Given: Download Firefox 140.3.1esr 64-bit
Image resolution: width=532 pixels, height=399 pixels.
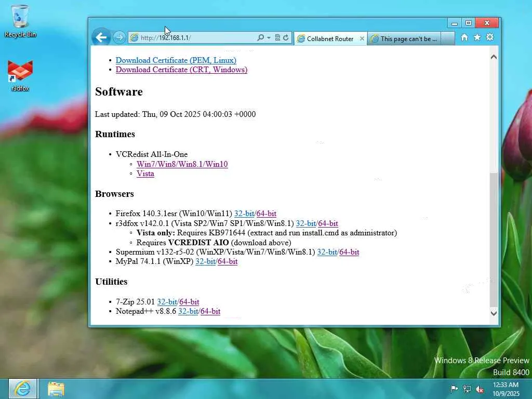Looking at the screenshot, I should tap(267, 214).
